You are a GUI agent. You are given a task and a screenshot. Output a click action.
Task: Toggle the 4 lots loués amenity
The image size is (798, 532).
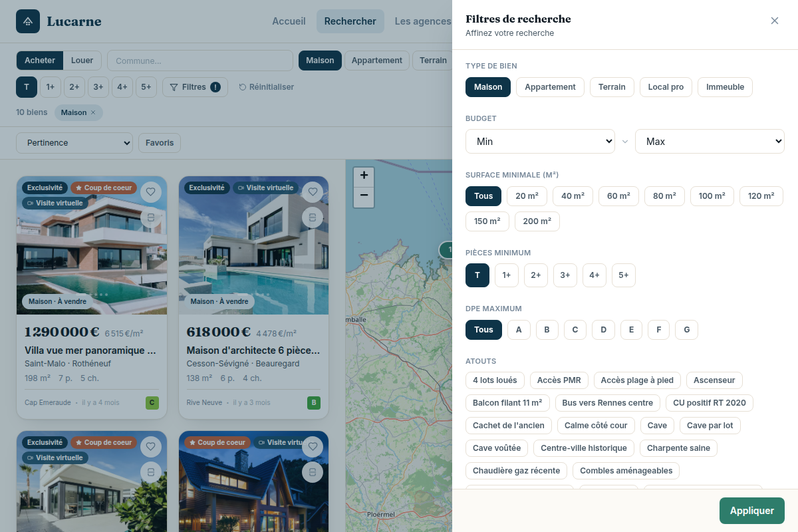(x=495, y=380)
